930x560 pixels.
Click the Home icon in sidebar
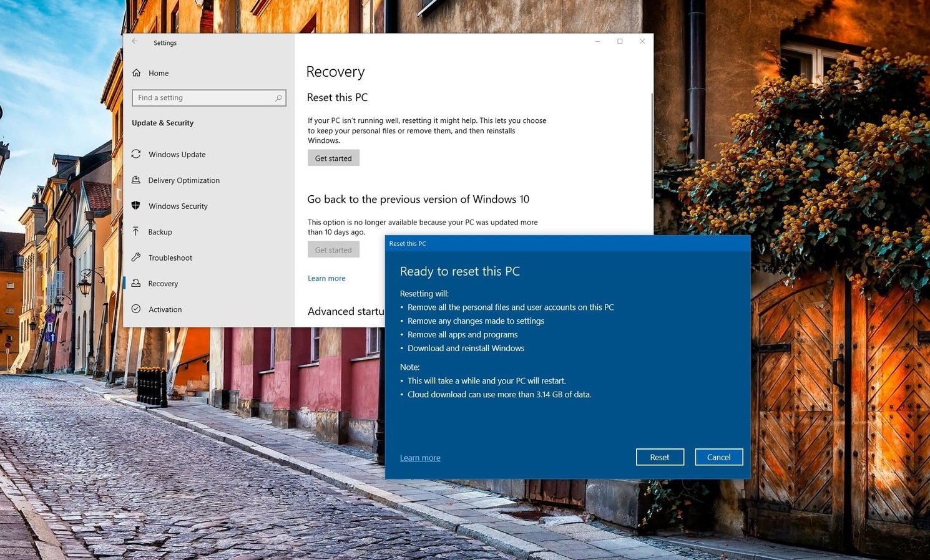point(136,73)
